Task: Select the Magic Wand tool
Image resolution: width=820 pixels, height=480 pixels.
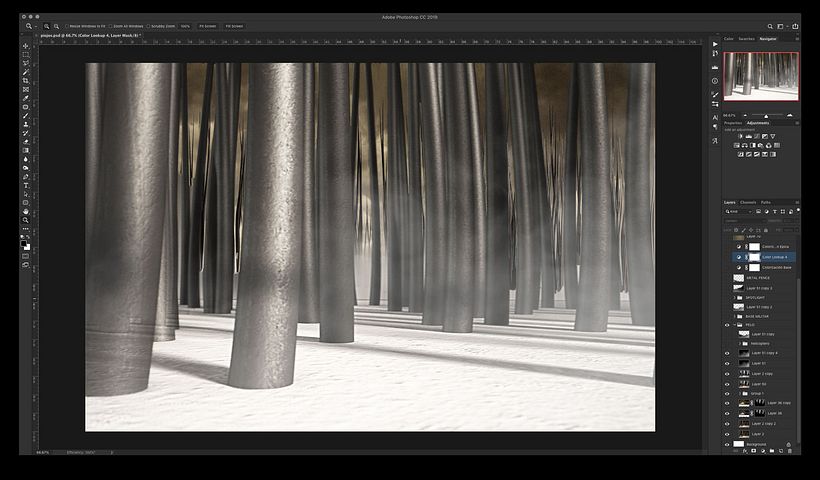Action: (x=26, y=72)
